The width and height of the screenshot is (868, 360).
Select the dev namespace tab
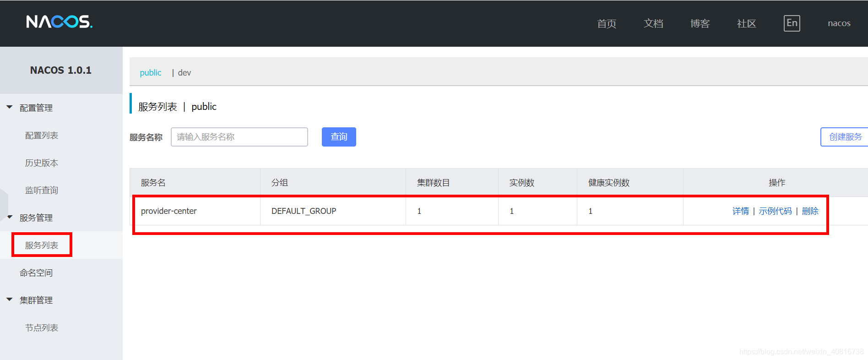coord(184,73)
